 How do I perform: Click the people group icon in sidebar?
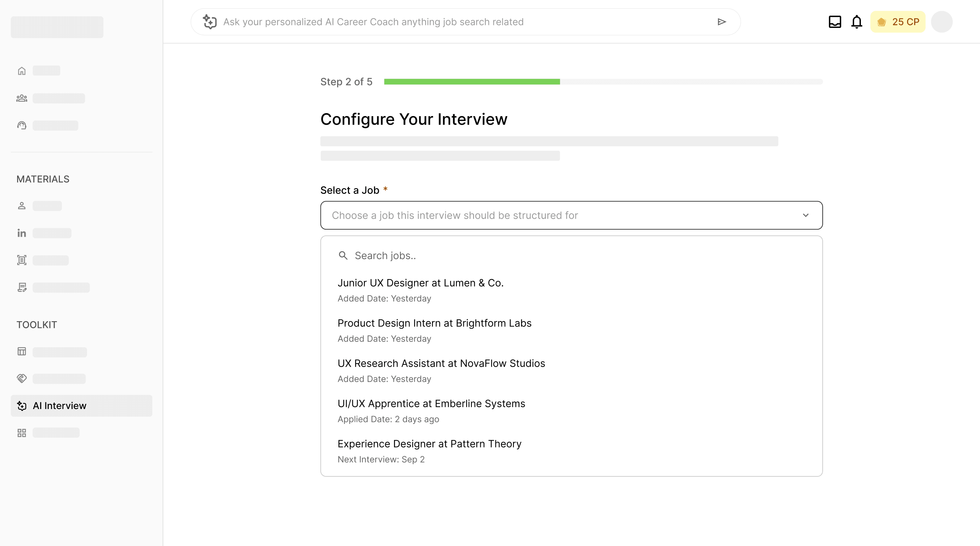[22, 98]
